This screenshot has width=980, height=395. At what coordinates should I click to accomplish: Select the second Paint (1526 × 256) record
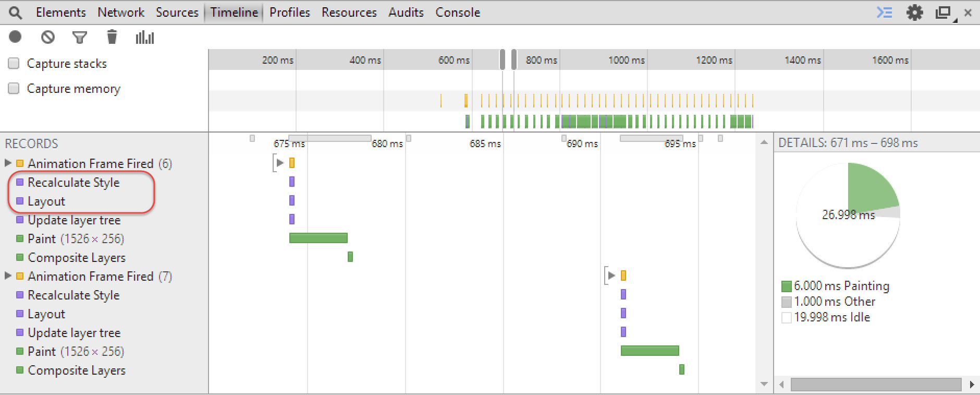click(76, 351)
